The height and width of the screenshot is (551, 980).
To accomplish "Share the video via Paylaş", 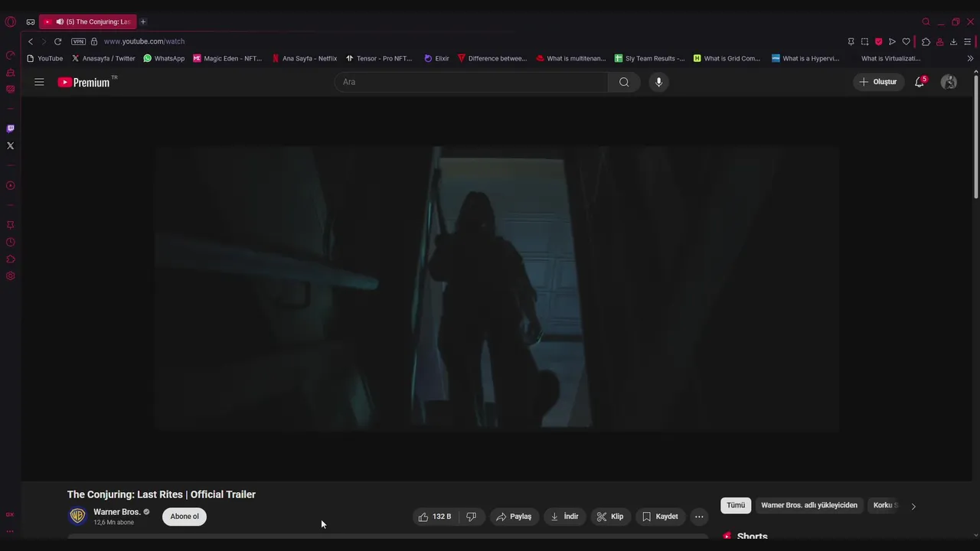I will (x=514, y=517).
